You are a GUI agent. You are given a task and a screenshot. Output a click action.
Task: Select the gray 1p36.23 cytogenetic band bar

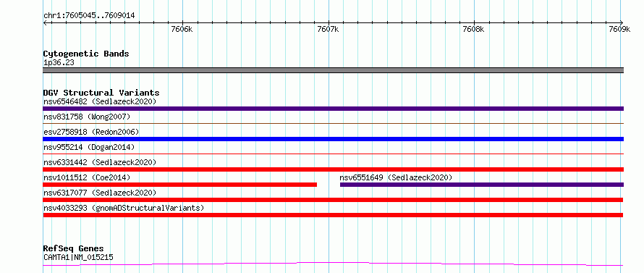point(333,70)
